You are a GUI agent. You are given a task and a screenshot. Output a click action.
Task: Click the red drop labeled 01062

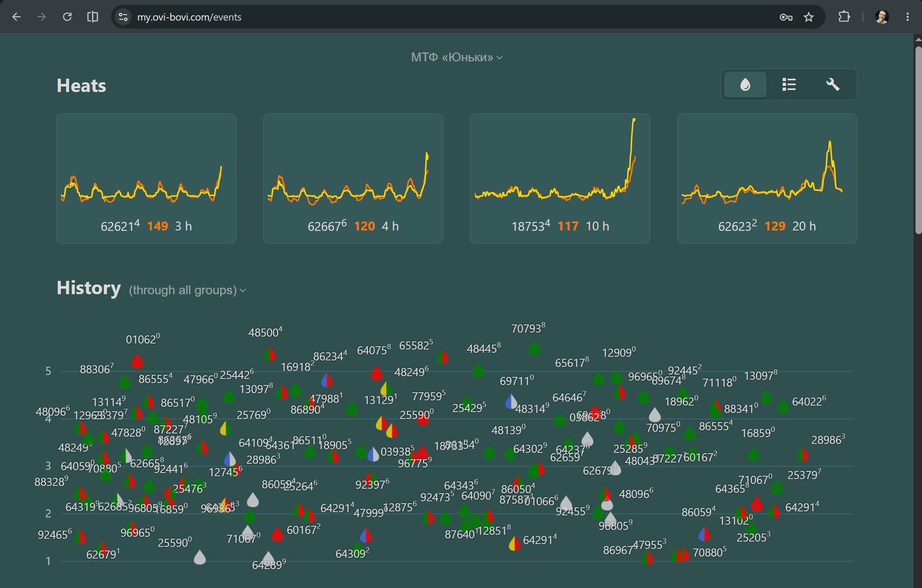coord(137,361)
